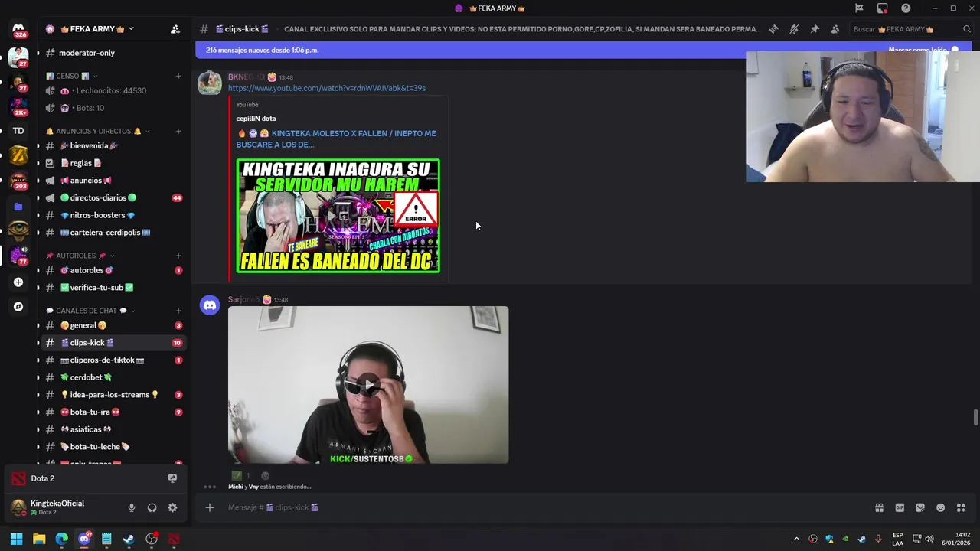
Task: Open User Settings gear
Action: [x=172, y=507]
